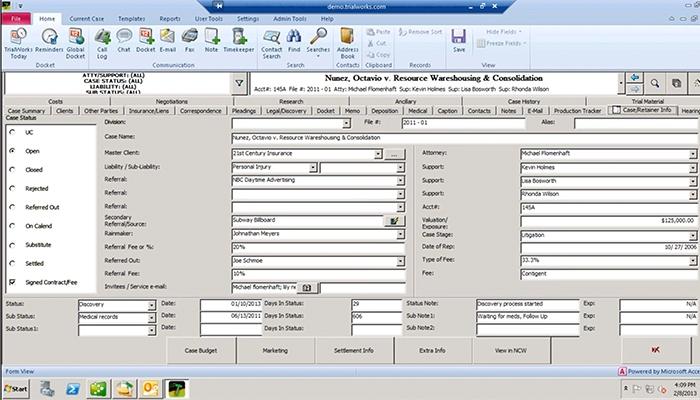The height and width of the screenshot is (400, 700).
Task: Select the UC case status
Action: coord(12,132)
